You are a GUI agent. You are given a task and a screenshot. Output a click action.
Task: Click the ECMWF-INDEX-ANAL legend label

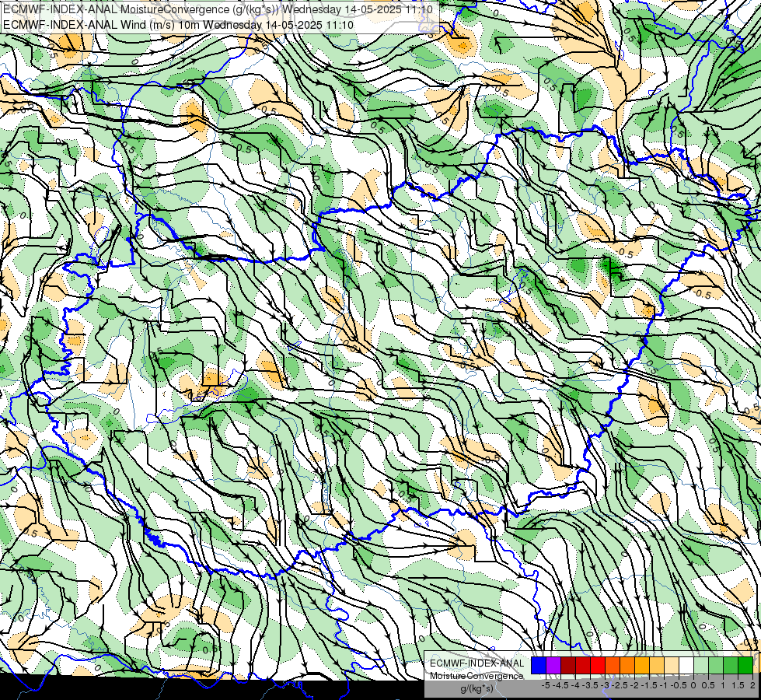point(476,663)
